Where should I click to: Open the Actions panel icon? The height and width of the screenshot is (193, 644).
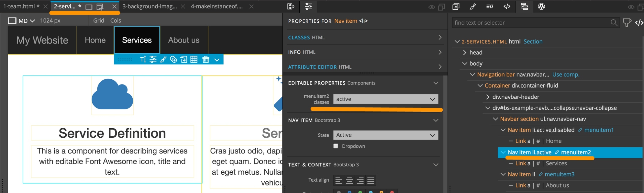pos(490,7)
